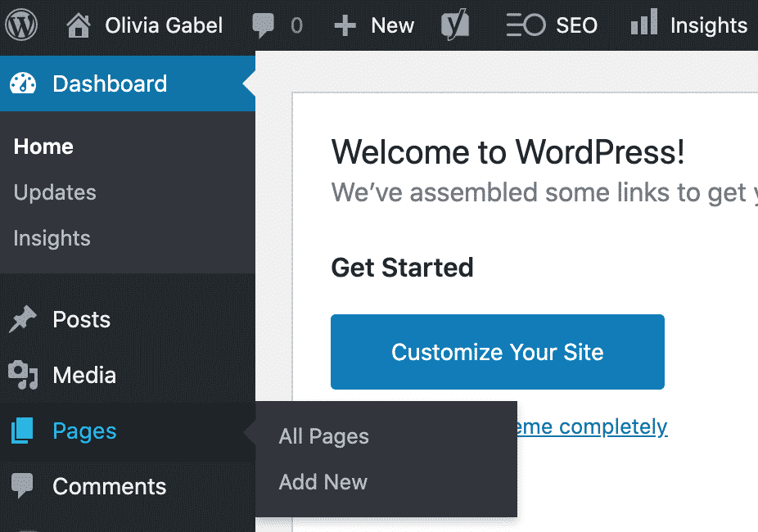758x532 pixels.
Task: Click the Comments bubble icon in sidebar
Action: [x=22, y=485]
